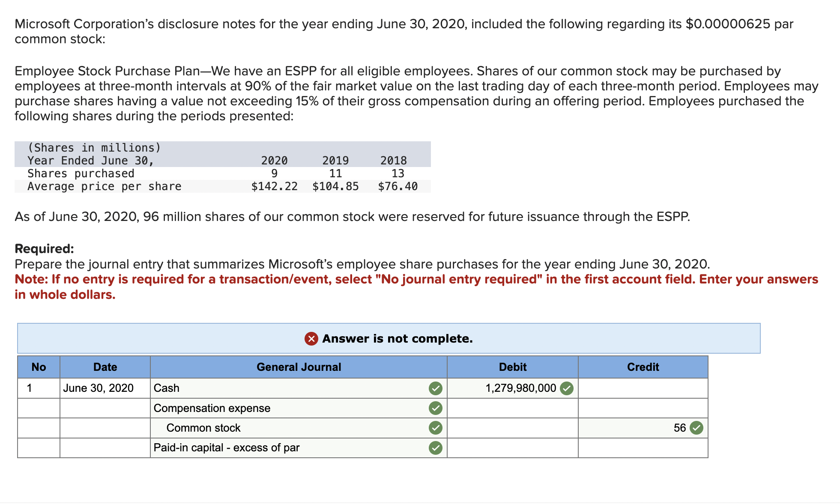Click the empty debit cell for Compensation expense
The width and height of the screenshot is (840, 504).
click(512, 408)
